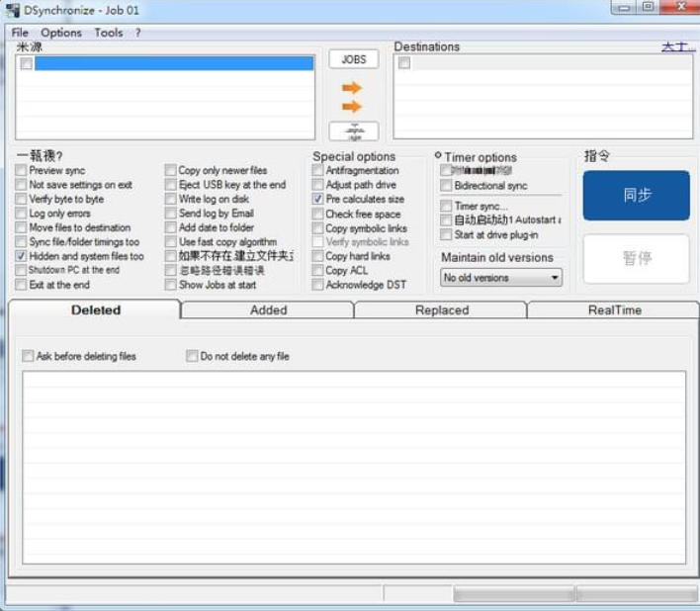Toggle Eject USB key at the end
This screenshot has width=700, height=611.
coord(170,184)
